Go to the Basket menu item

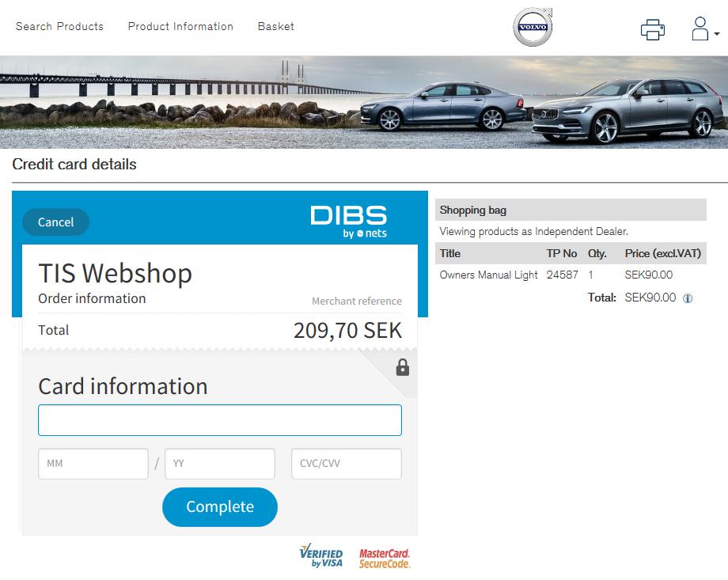pos(276,26)
